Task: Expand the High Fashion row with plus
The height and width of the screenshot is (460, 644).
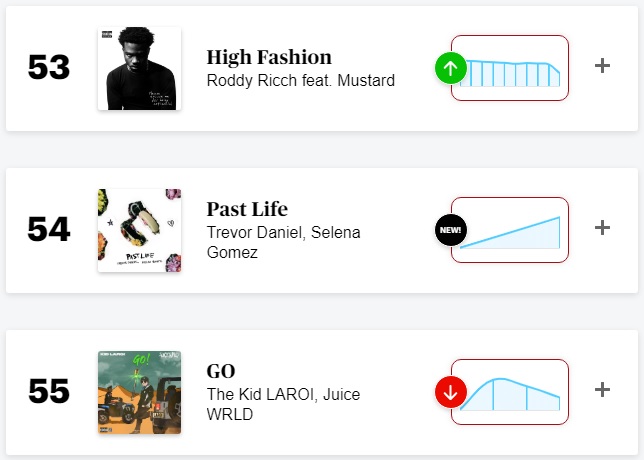Action: tap(602, 66)
